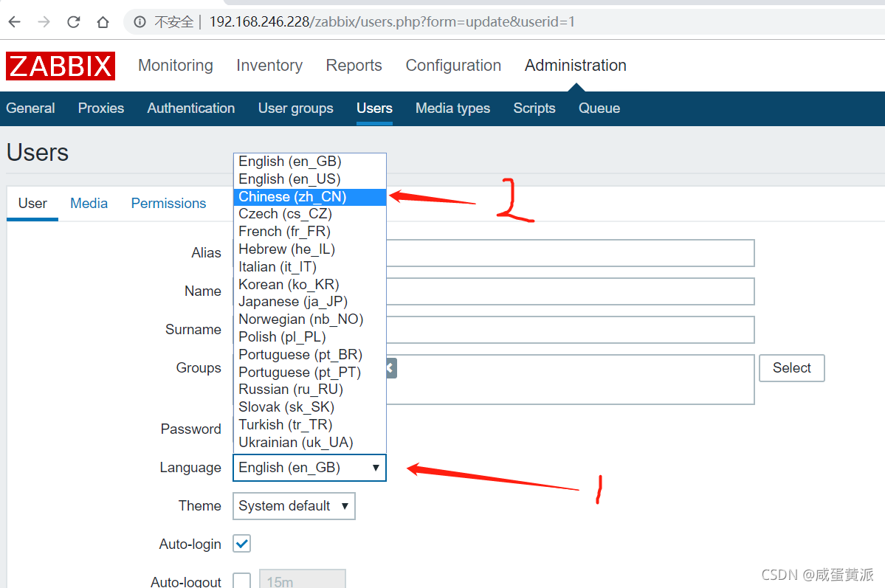Open the Language dropdown showing English (en_GB)

[x=309, y=468]
